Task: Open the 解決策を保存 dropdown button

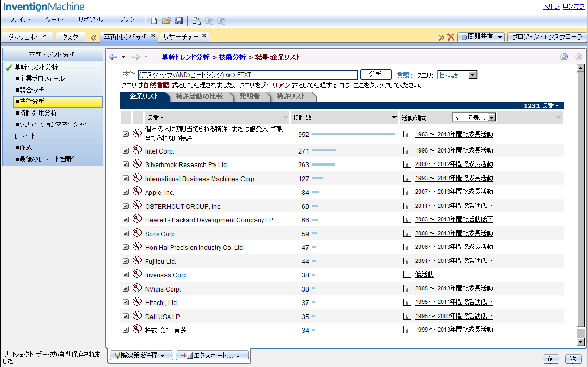Action: [x=142, y=355]
